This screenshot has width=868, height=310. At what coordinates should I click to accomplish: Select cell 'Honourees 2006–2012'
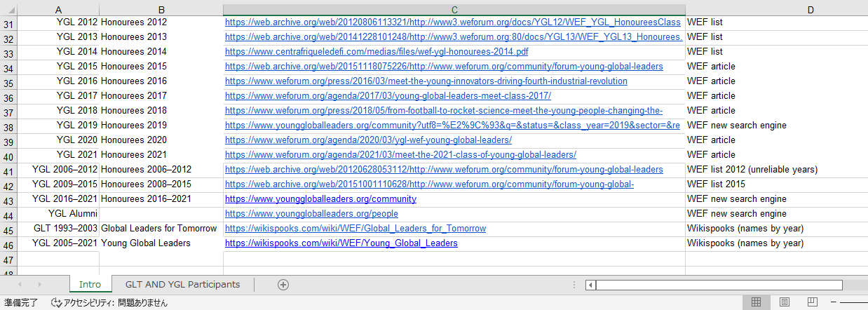coord(161,170)
